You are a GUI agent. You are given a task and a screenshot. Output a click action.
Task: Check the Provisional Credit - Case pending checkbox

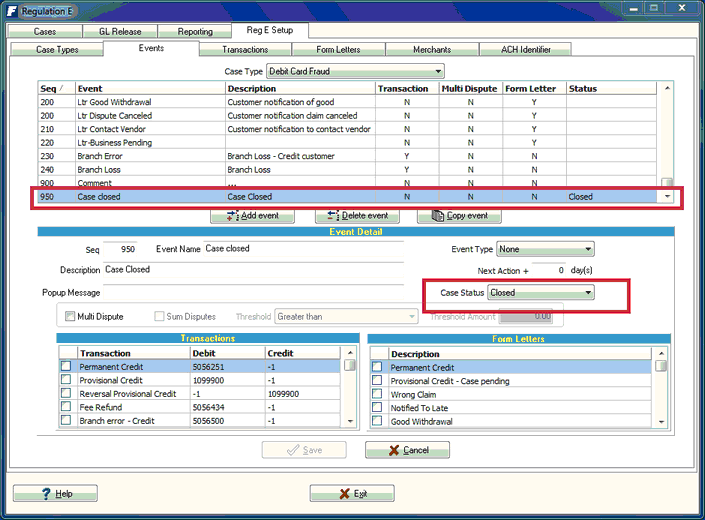[377, 381]
